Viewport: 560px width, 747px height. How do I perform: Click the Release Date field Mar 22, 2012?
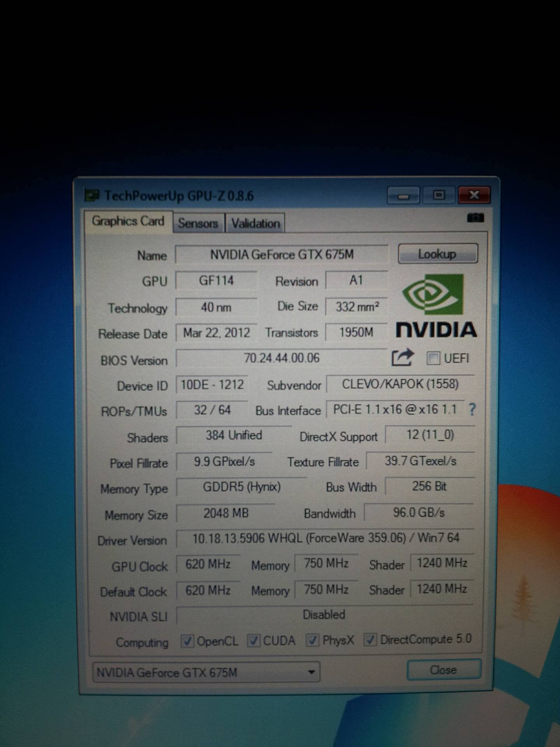(x=216, y=333)
